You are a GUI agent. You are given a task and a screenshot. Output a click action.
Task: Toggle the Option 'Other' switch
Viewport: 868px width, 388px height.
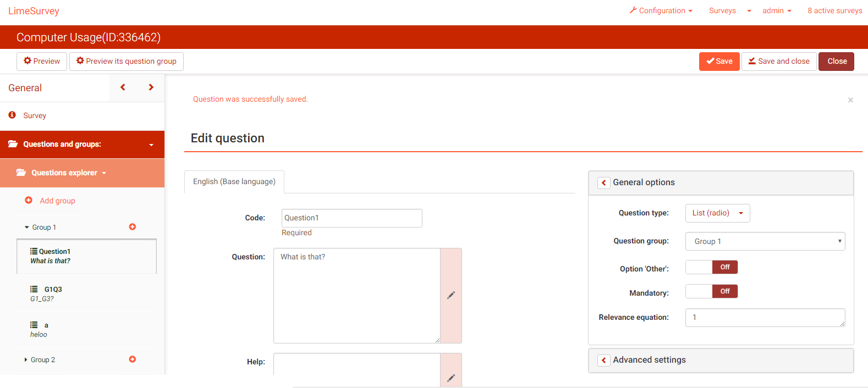[x=711, y=268]
